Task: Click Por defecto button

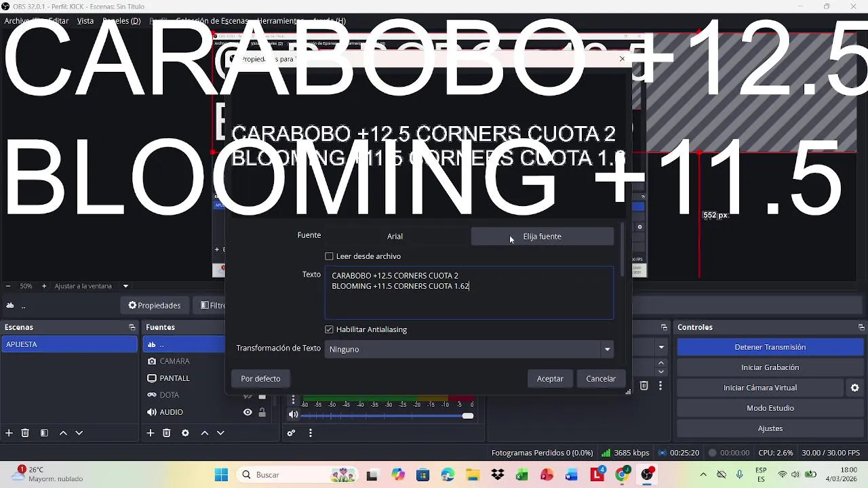Action: click(x=260, y=379)
